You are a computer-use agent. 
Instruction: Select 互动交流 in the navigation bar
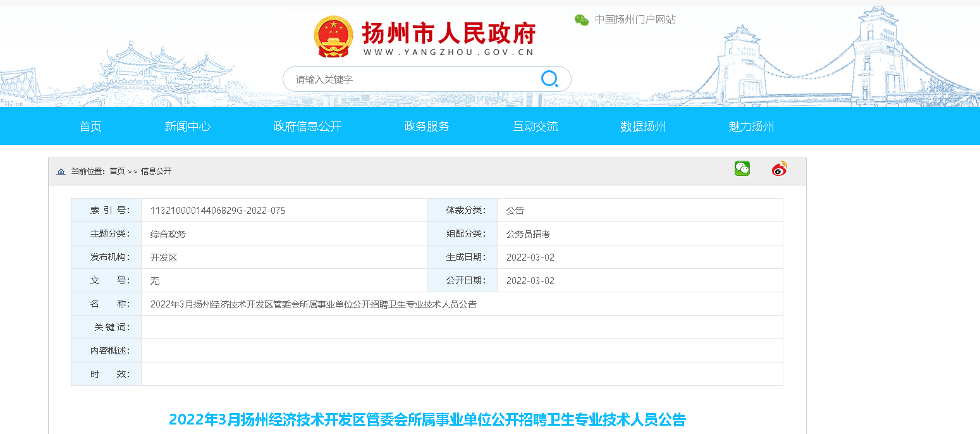tap(536, 126)
